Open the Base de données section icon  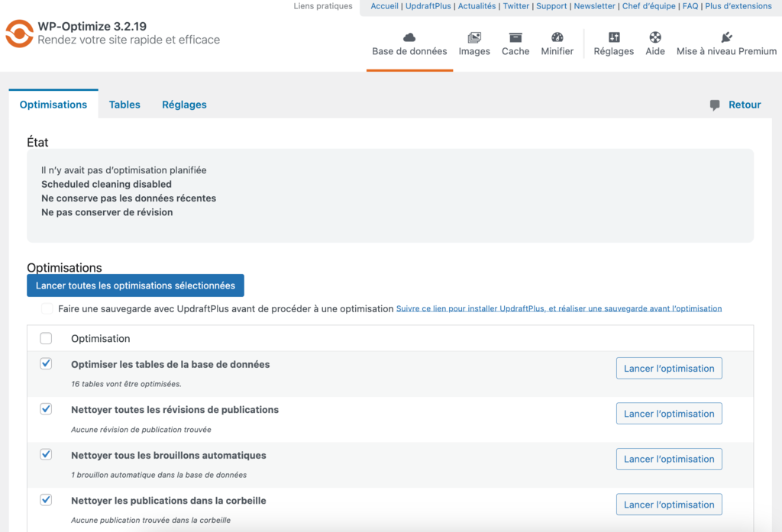(x=409, y=36)
